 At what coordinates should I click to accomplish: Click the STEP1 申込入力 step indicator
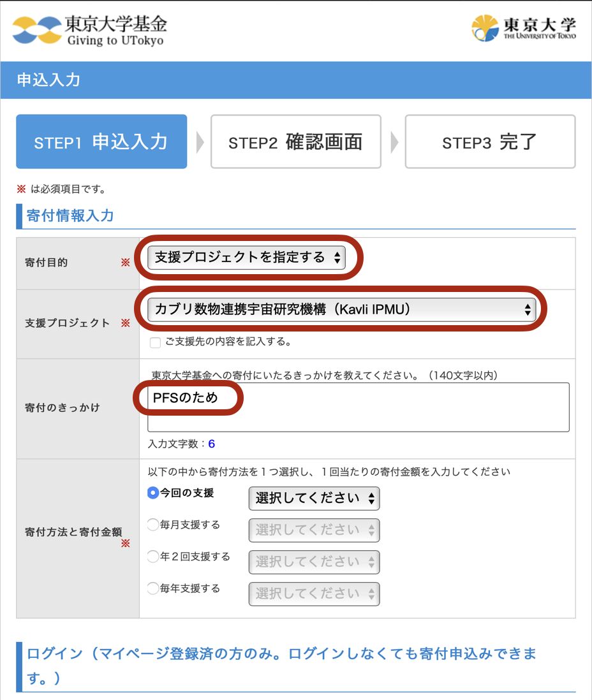point(101,142)
